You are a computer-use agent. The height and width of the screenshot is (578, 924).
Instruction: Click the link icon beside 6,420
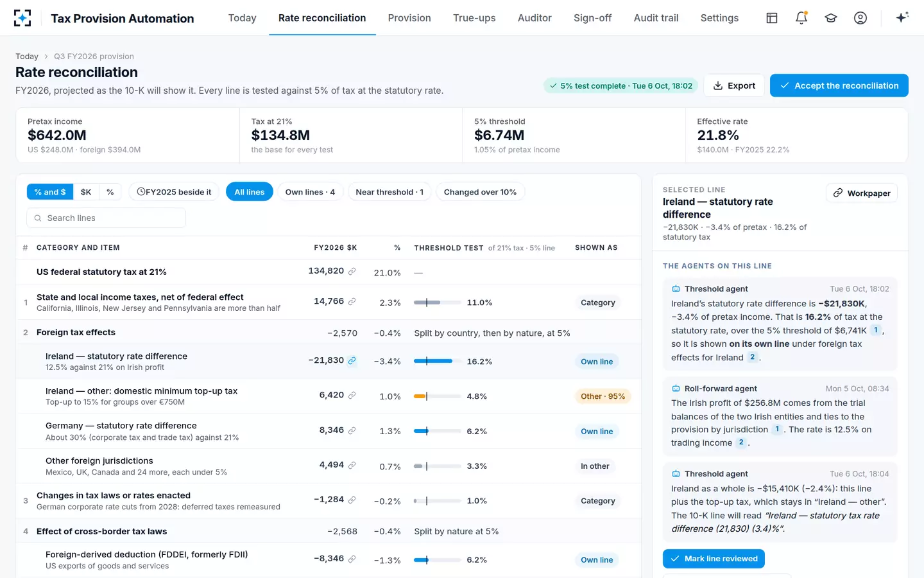click(352, 396)
